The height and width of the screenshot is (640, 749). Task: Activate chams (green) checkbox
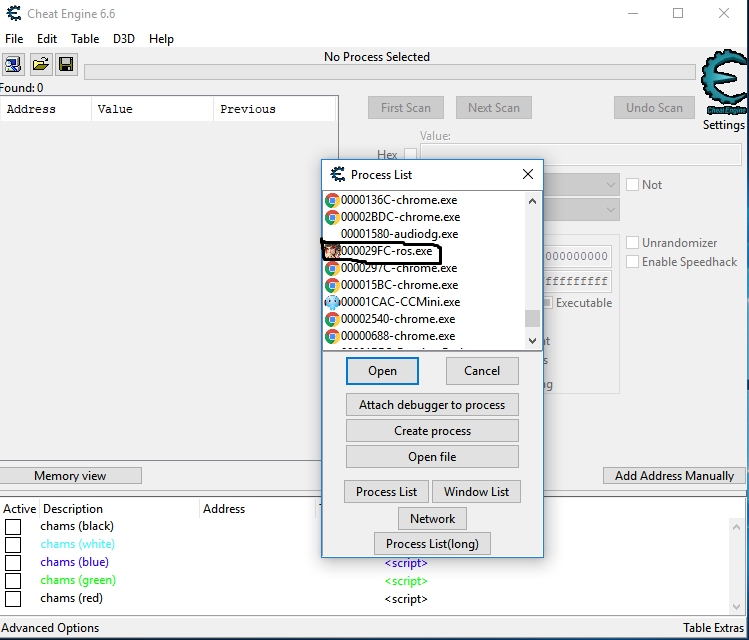[13, 581]
